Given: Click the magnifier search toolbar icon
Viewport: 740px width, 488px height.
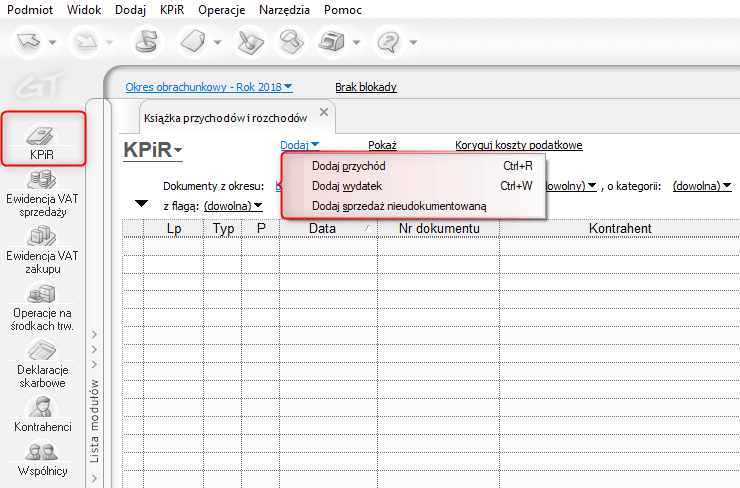Looking at the screenshot, I should click(291, 42).
